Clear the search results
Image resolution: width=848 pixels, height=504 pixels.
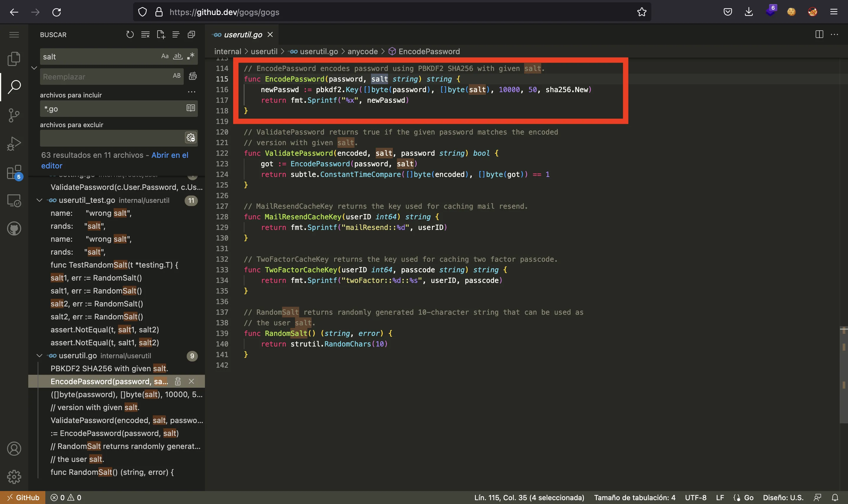[145, 35]
